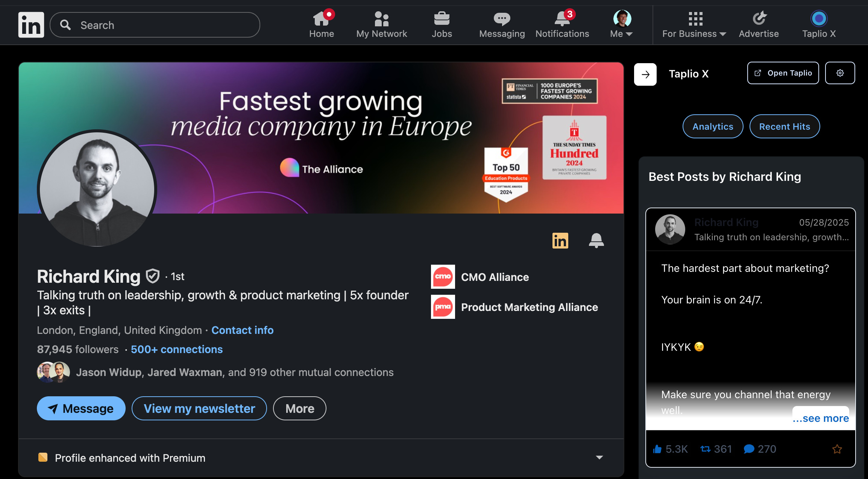View Notifications with 3 unread
This screenshot has height=479, width=868.
562,25
